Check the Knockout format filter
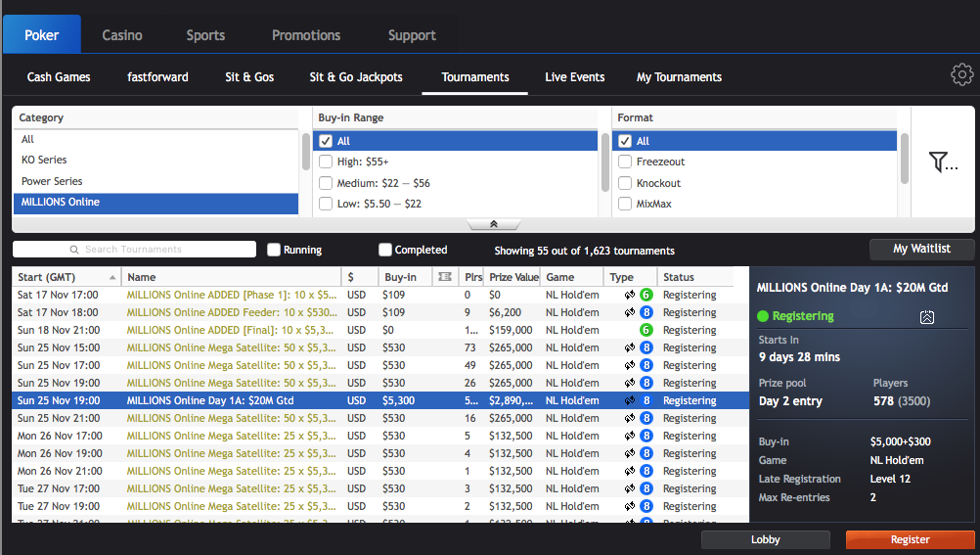Screen dimensions: 980x555 pos(625,183)
